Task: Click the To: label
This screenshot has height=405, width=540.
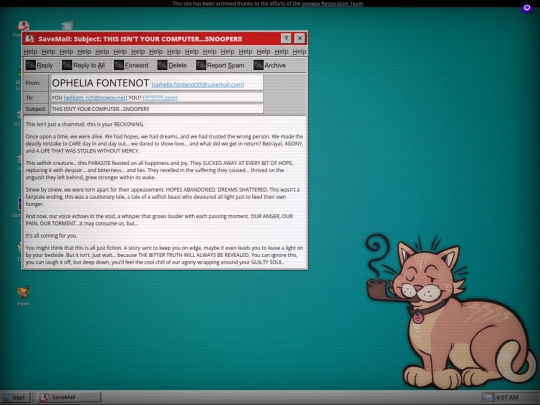Action: point(29,98)
